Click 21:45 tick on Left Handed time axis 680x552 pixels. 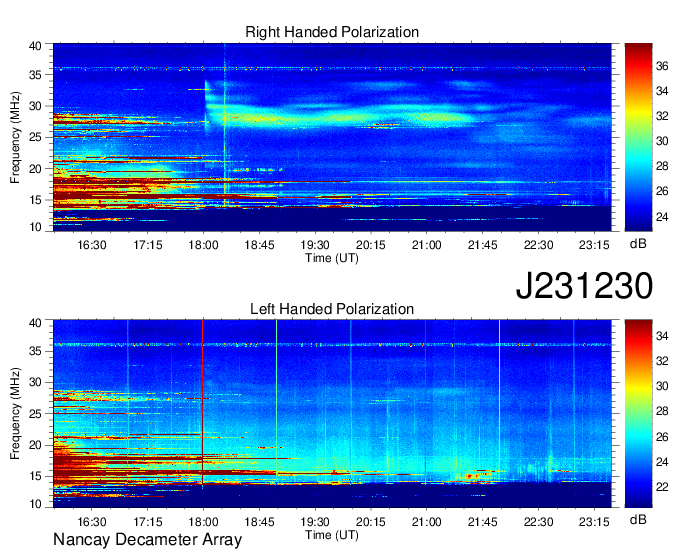(x=483, y=522)
